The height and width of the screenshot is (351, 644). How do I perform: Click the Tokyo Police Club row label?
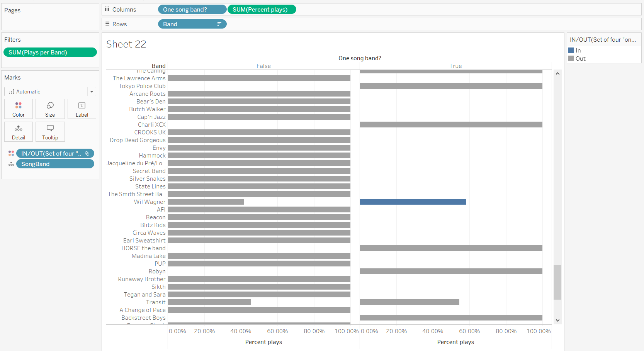pyautogui.click(x=142, y=86)
